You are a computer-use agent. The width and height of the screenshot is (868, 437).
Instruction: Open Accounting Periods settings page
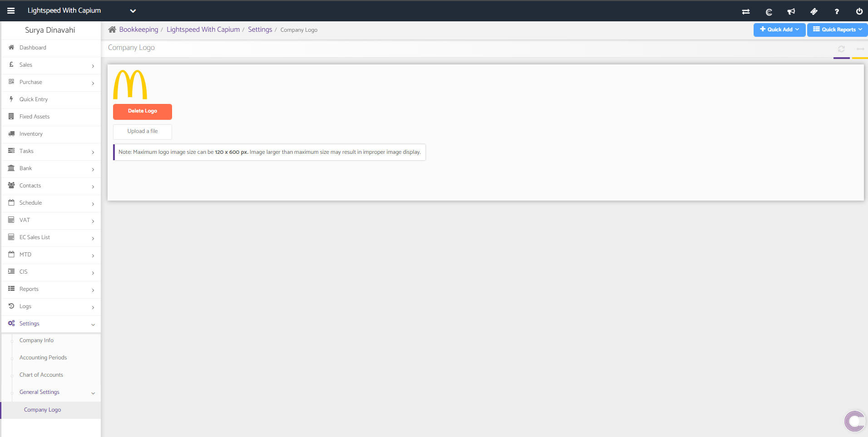[x=43, y=358]
